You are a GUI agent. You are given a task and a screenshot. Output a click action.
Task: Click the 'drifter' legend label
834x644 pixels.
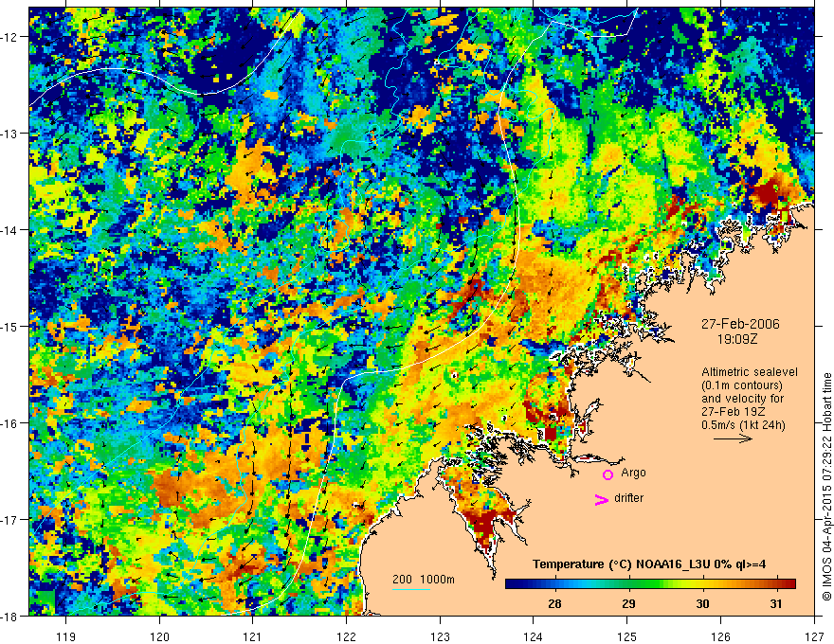coord(628,498)
